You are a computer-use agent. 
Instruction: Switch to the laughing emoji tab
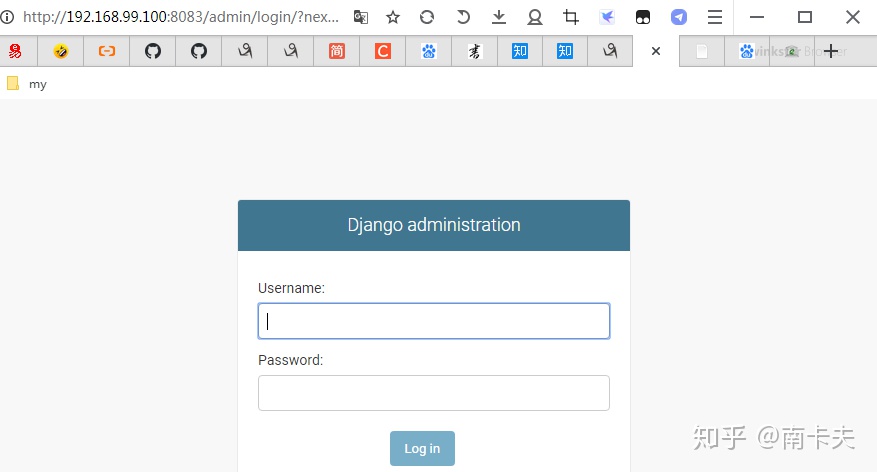click(x=61, y=51)
